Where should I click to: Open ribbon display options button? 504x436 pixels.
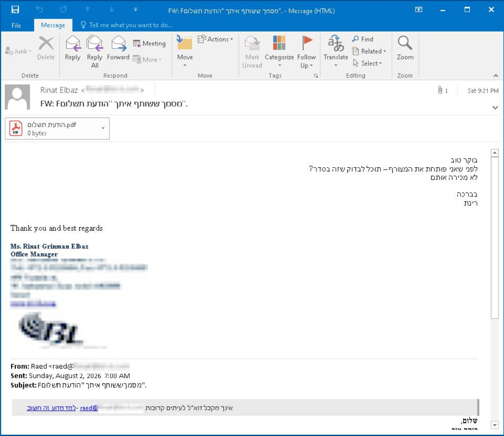click(x=418, y=10)
